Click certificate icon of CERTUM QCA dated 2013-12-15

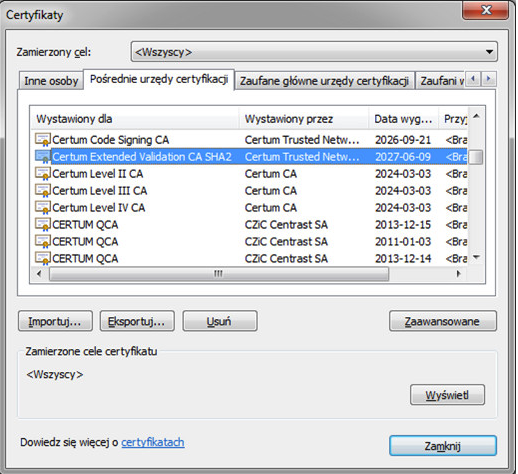pyautogui.click(x=43, y=225)
